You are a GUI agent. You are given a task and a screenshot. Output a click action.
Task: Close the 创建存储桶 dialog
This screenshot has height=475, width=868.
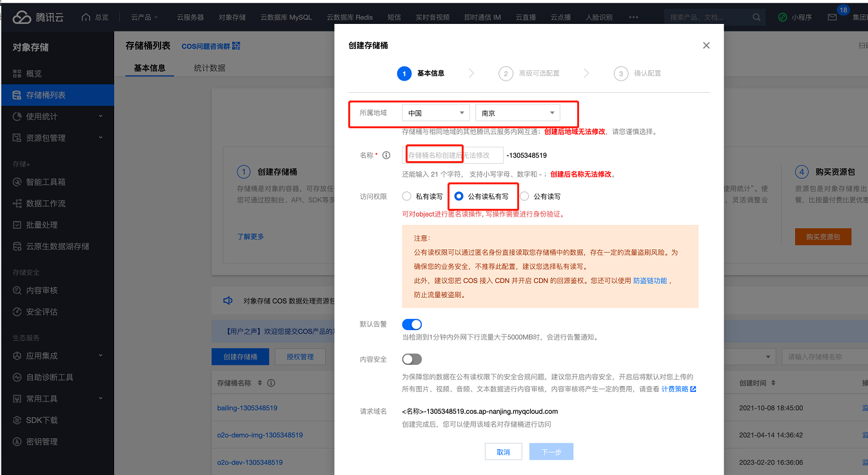(706, 45)
